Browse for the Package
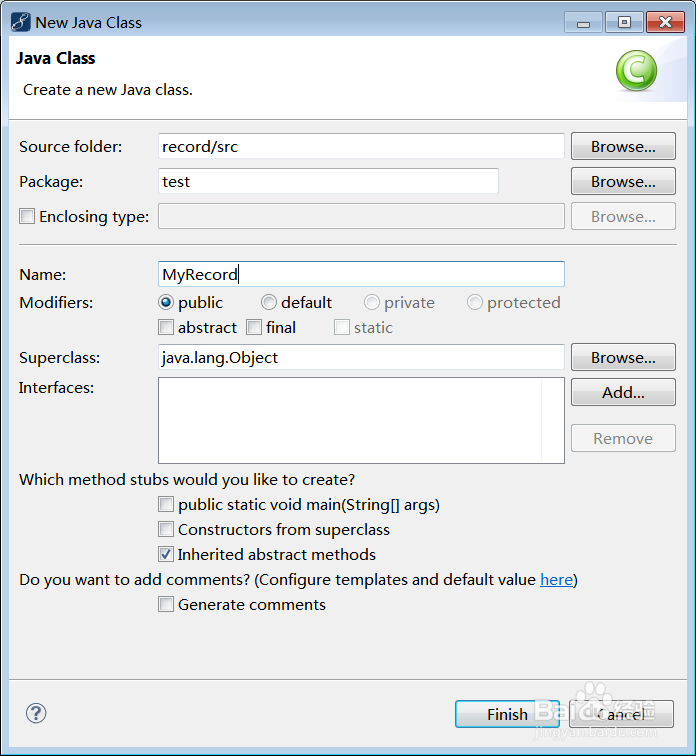This screenshot has height=756, width=696. 623,181
